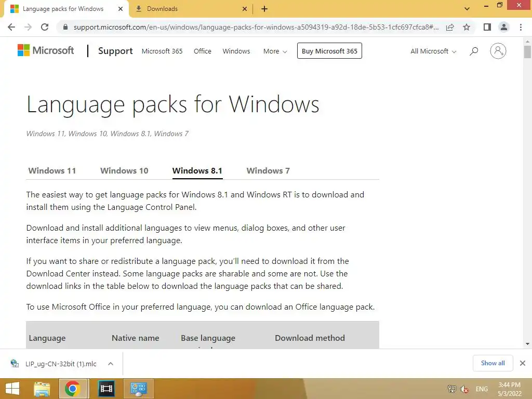Viewport: 532px width, 399px height.
Task: Open the film strip app in taskbar
Action: pyautogui.click(x=106, y=389)
